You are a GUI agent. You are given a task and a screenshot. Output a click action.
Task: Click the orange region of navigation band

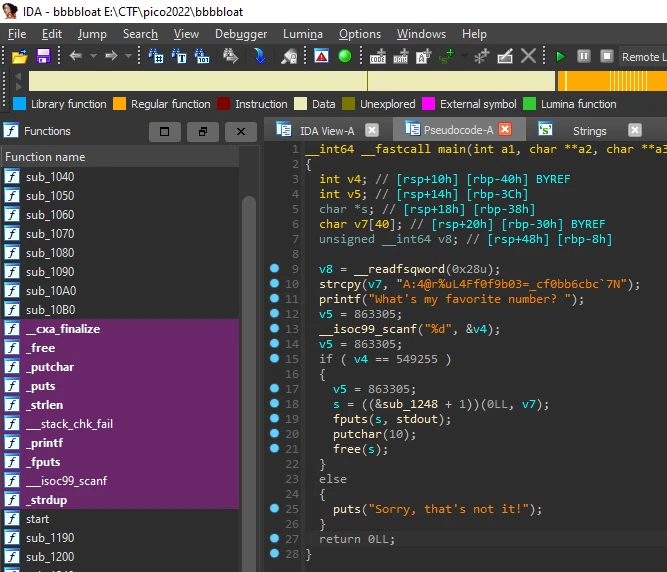pos(612,81)
